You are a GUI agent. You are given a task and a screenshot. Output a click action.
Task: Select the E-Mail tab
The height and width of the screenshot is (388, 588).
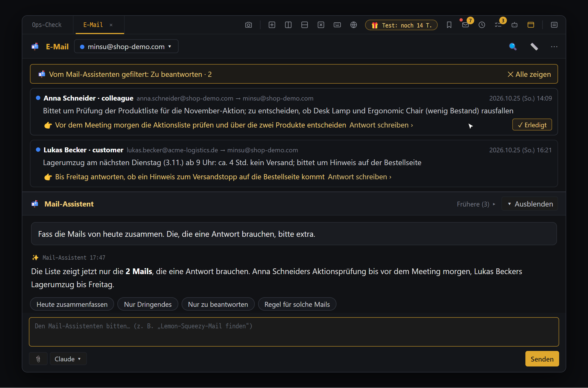(93, 25)
